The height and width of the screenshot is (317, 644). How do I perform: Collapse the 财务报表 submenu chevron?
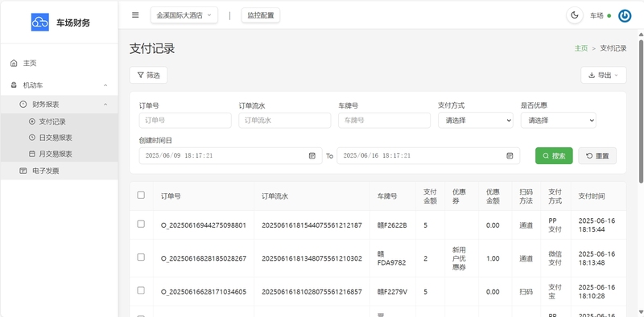(x=105, y=105)
